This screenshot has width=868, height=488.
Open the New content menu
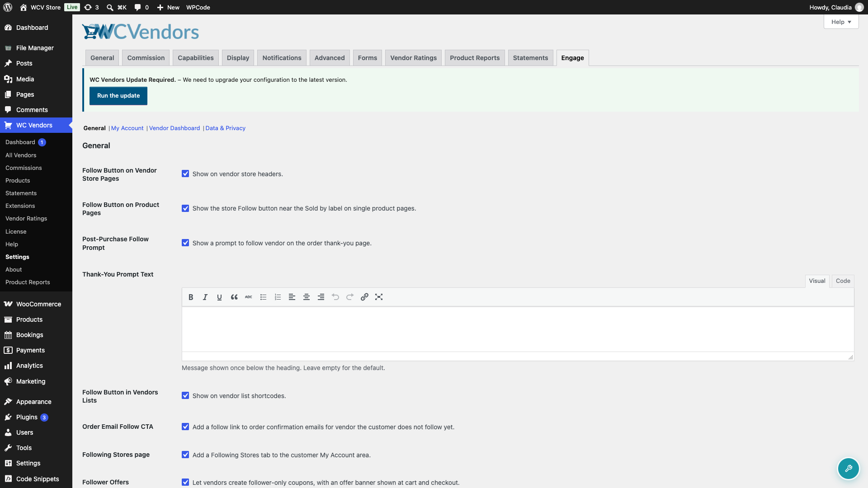pyautogui.click(x=168, y=7)
